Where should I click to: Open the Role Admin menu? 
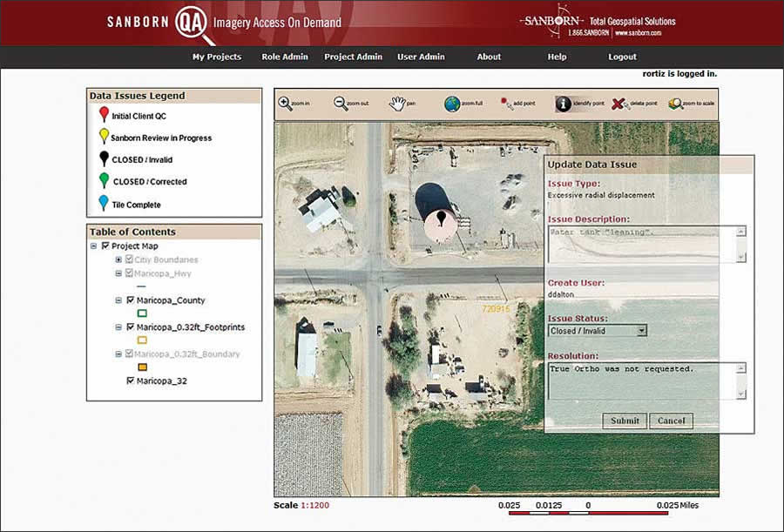285,57
